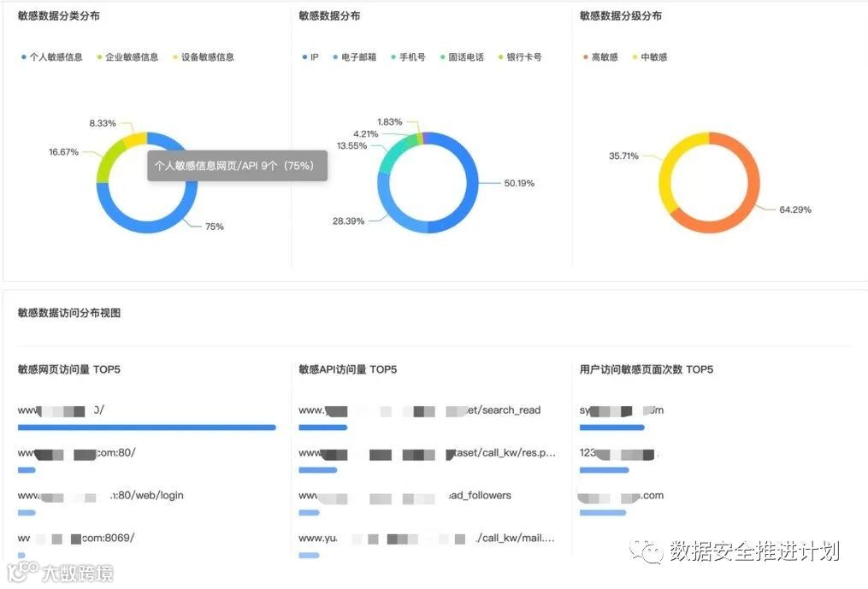
Task: Toggle the 银行卡号 legend item
Action: [520, 57]
